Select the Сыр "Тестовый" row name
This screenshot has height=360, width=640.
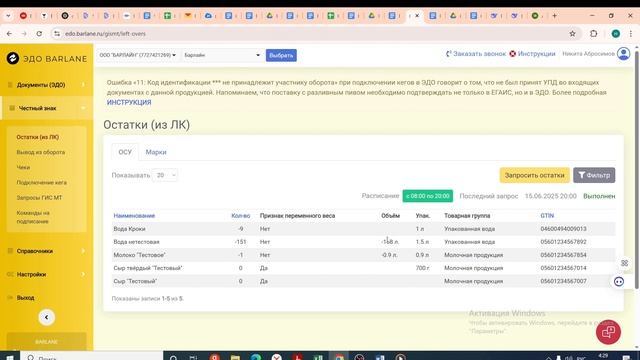pos(135,281)
